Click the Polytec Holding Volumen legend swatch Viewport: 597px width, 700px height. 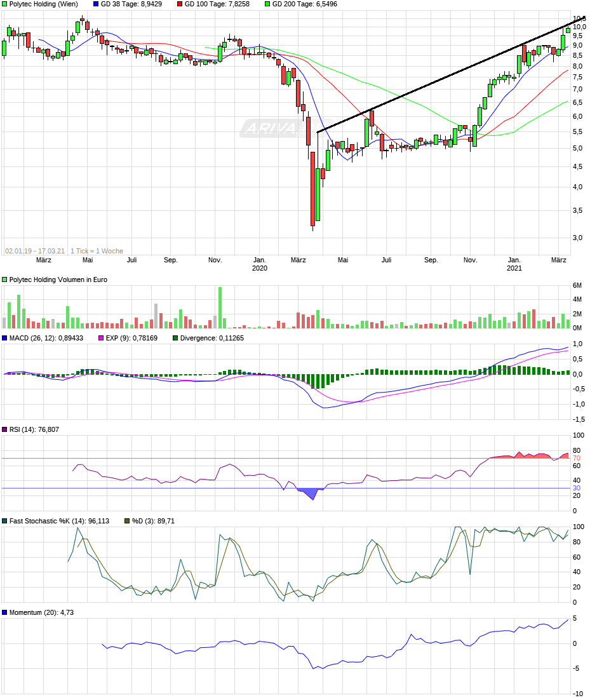(x=4, y=280)
